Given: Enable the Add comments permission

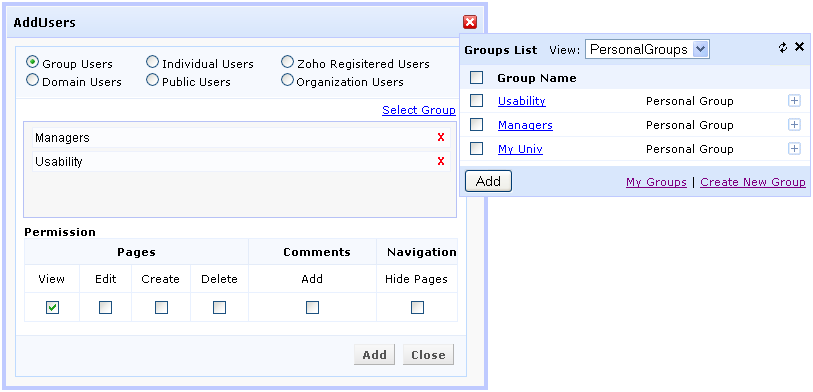Looking at the screenshot, I should pos(312,307).
